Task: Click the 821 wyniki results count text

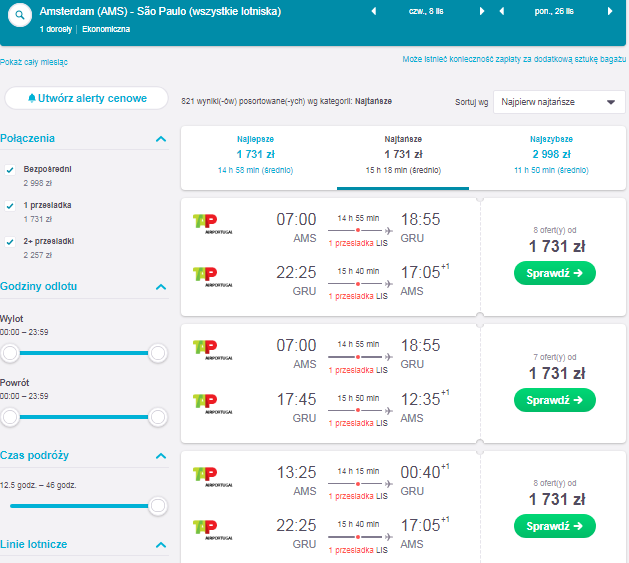Action: click(286, 102)
